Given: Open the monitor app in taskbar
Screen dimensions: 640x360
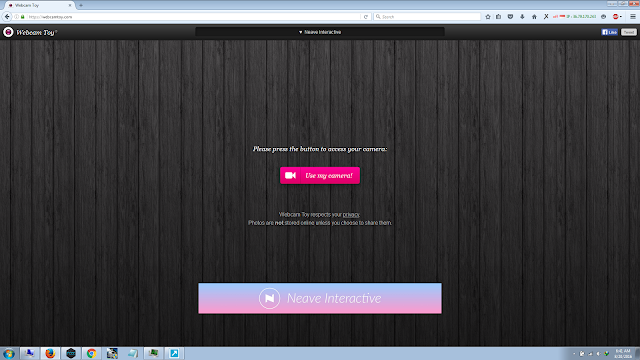Looking at the screenshot, I should pos(153,353).
